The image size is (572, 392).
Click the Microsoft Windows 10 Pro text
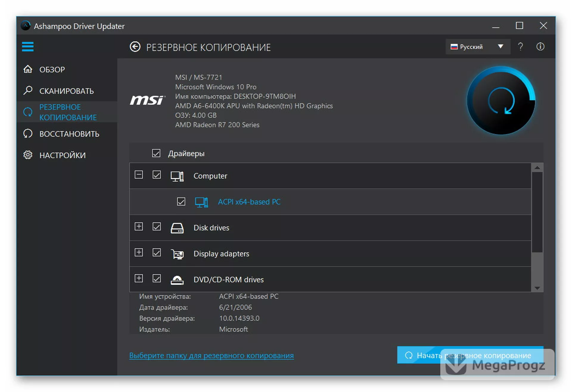pyautogui.click(x=216, y=87)
